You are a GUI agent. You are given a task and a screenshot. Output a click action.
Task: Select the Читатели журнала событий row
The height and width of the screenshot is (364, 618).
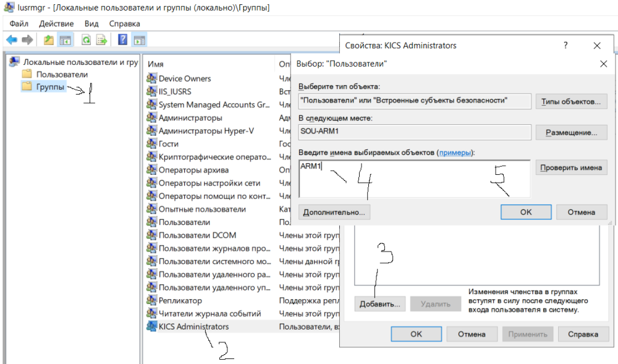[210, 313]
